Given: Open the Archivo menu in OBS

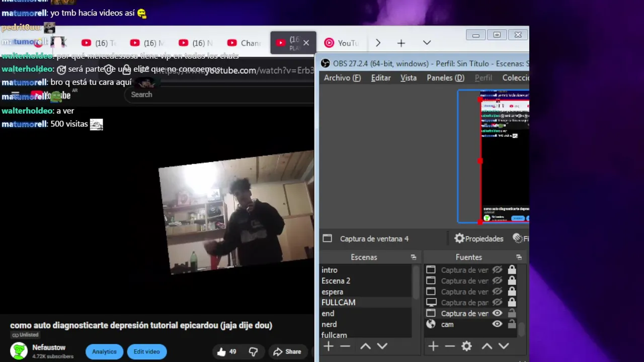Looking at the screenshot, I should (342, 77).
